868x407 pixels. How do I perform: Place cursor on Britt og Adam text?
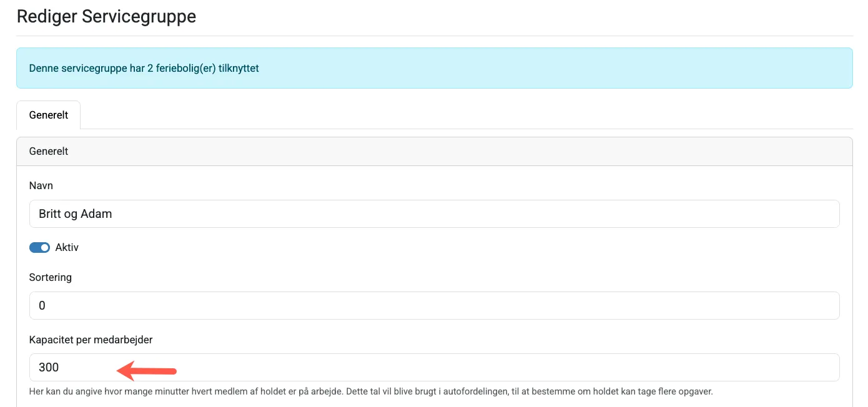pos(75,213)
